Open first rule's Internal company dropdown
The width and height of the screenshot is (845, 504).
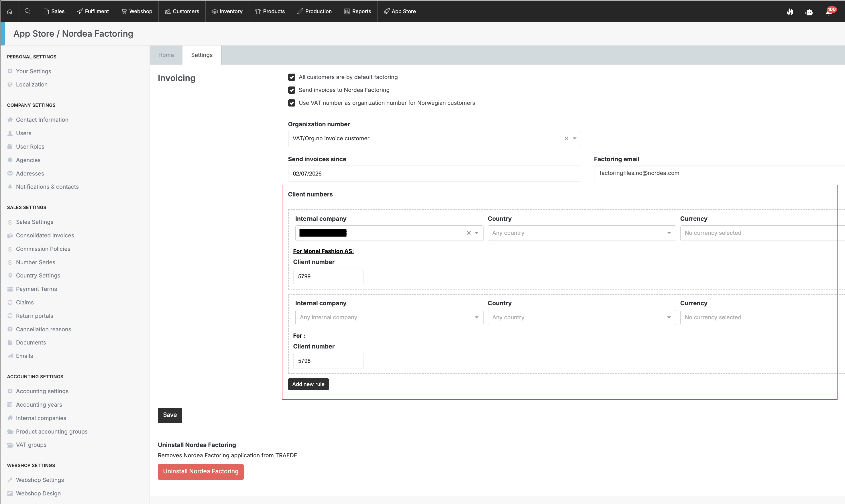click(x=389, y=233)
